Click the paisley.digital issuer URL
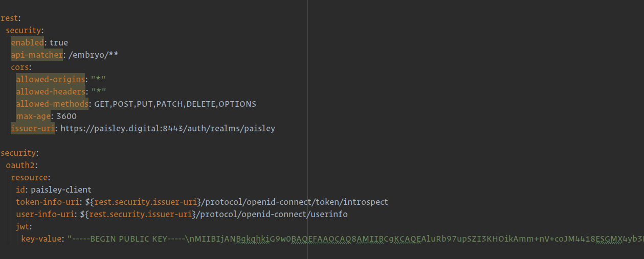This screenshot has height=259, width=644. pyautogui.click(x=168, y=129)
